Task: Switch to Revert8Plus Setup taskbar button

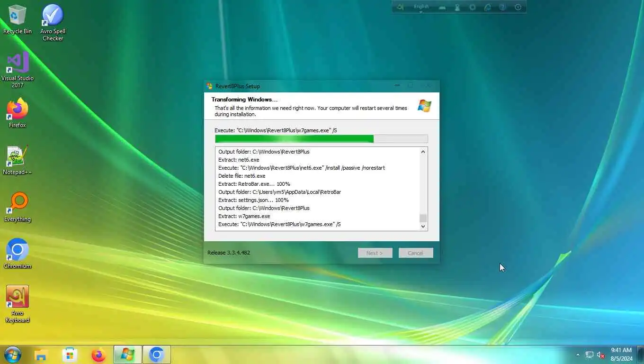Action: [x=127, y=355]
